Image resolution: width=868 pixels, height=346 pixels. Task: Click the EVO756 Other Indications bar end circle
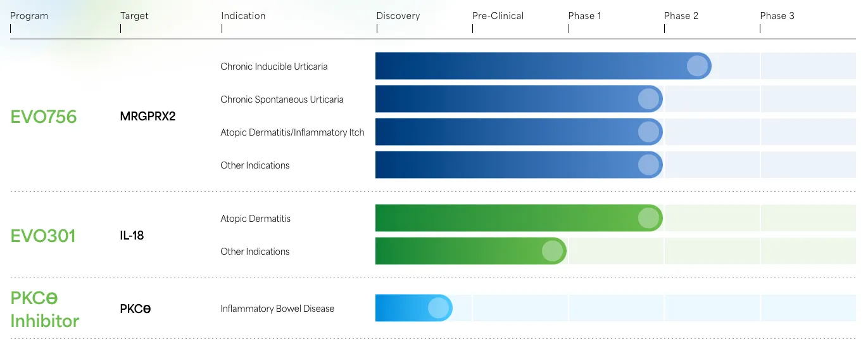pyautogui.click(x=648, y=165)
